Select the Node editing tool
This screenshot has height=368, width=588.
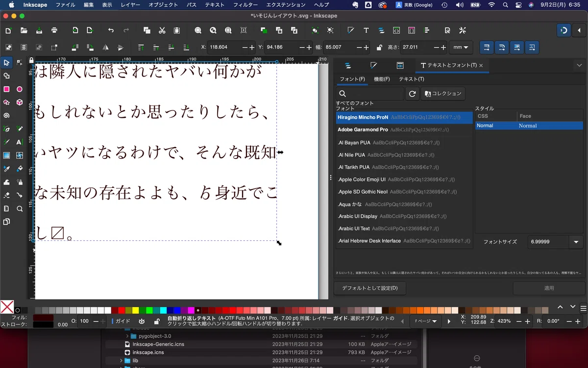click(20, 62)
